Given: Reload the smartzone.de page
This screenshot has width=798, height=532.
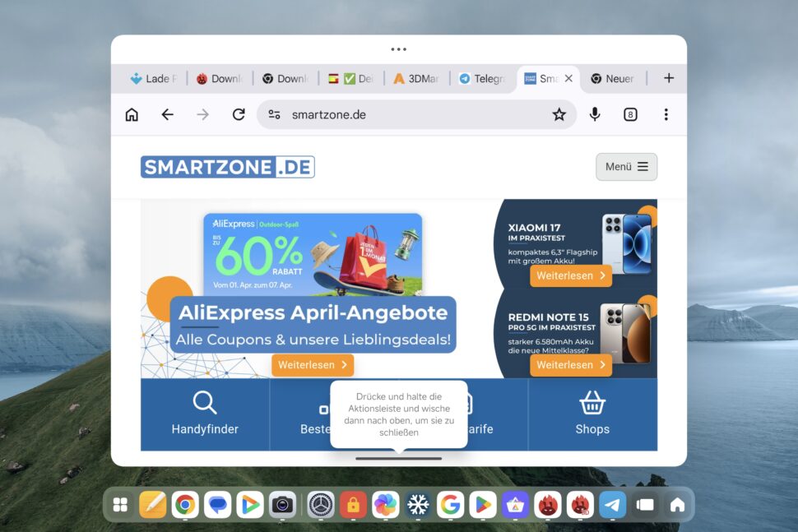Looking at the screenshot, I should pos(239,114).
